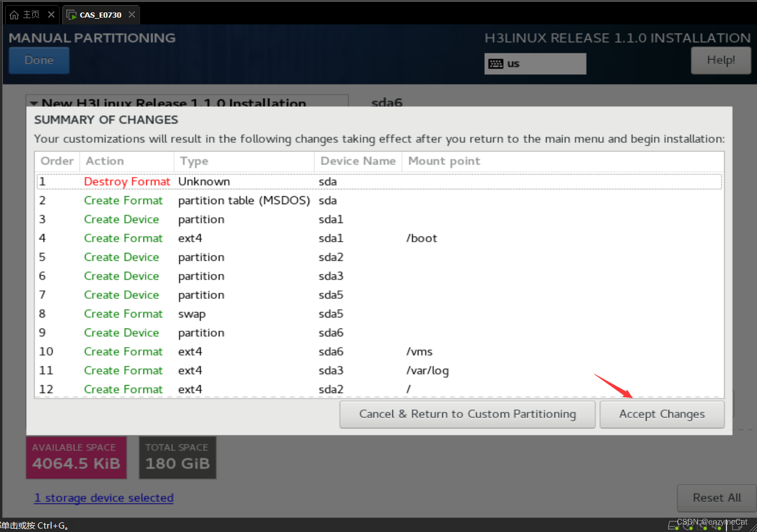757x532 pixels.
Task: Select row 6 Create Device action
Action: click(x=121, y=276)
